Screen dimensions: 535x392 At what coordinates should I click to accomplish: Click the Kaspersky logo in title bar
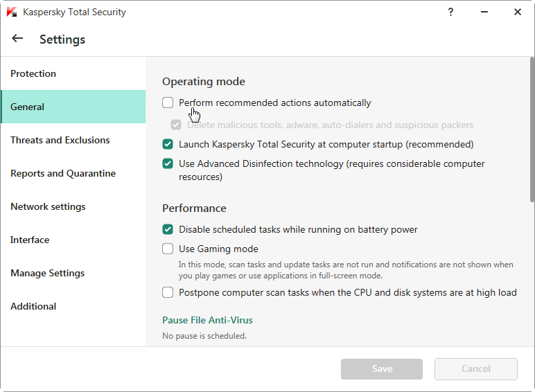(11, 12)
